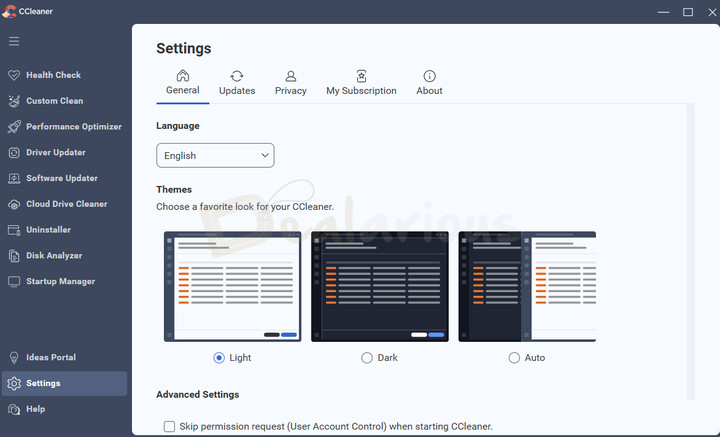Open the Custom Clean section

[54, 101]
